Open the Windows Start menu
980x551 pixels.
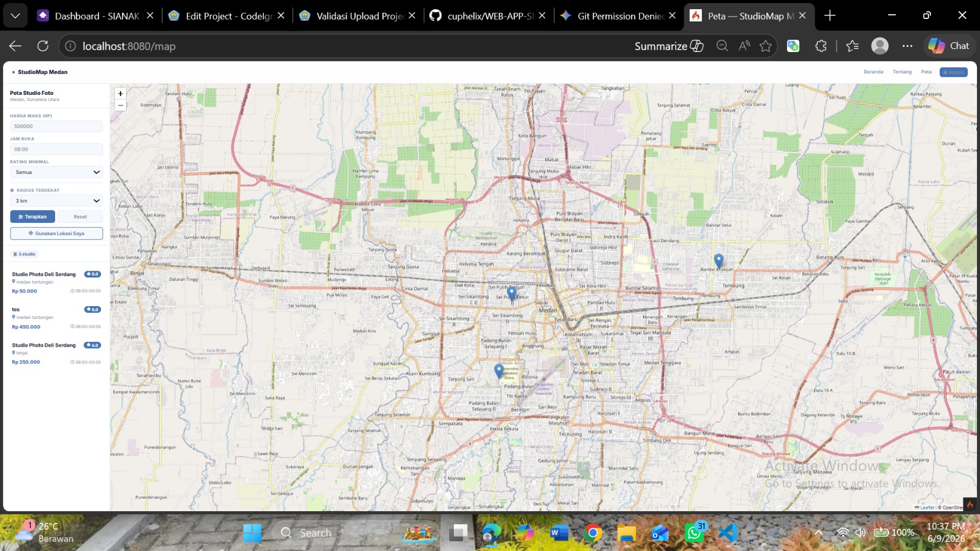pos(252,533)
